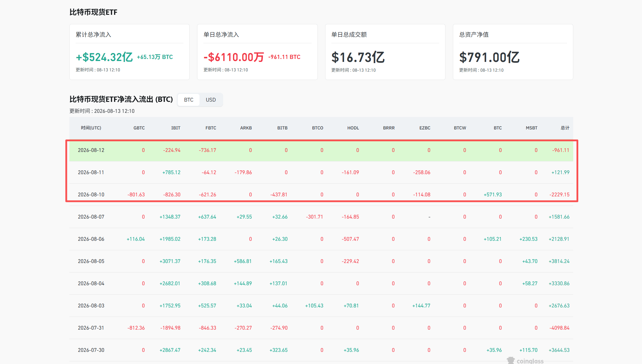642x364 pixels.
Task: Click the 单日总成交额 $16.73亿 card
Action: 385,52
